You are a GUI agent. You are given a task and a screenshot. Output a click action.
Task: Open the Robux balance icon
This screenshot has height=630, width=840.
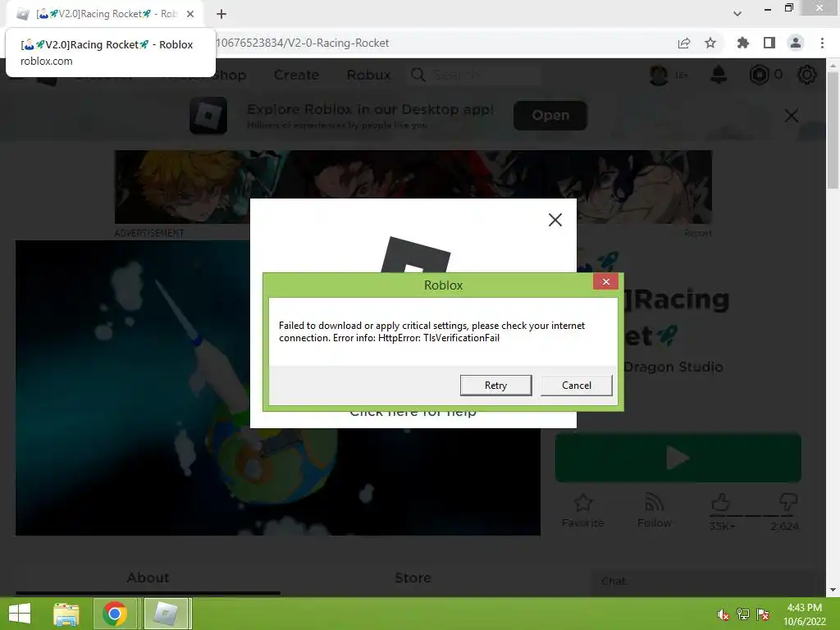(759, 75)
